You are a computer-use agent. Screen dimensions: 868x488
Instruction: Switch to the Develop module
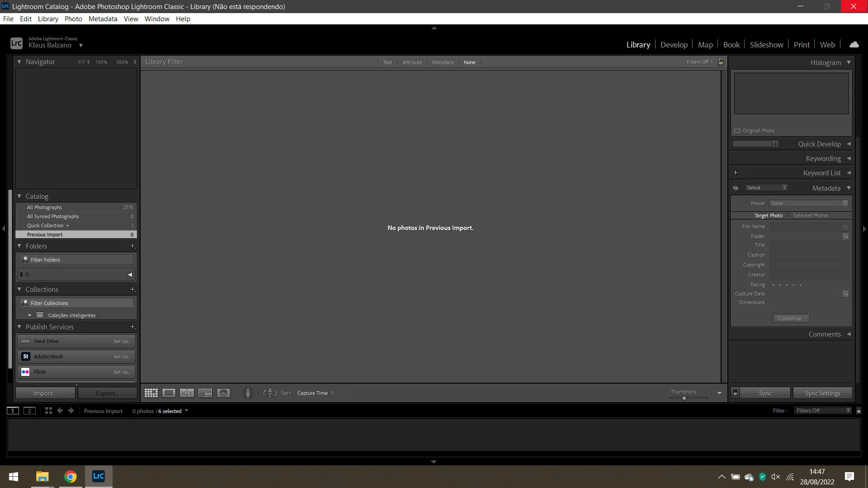(674, 45)
